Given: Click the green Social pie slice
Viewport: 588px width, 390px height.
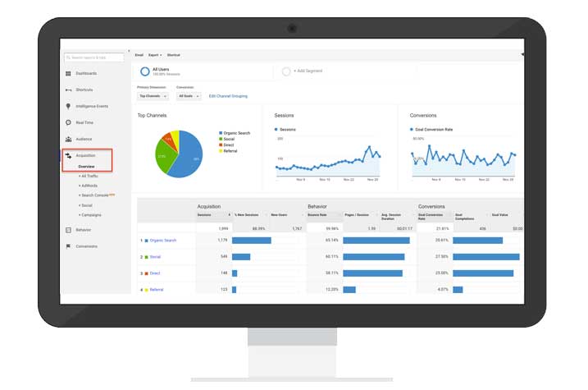Looking at the screenshot, I should pyautogui.click(x=163, y=158).
